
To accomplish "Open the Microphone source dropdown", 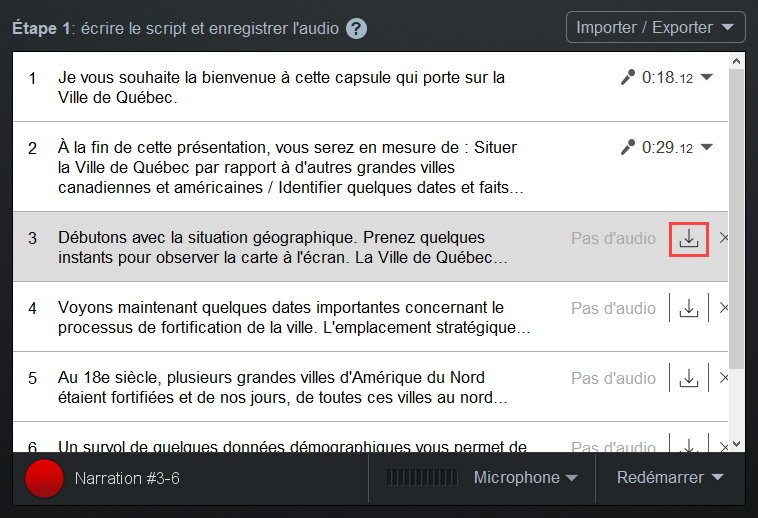I will pyautogui.click(x=525, y=478).
